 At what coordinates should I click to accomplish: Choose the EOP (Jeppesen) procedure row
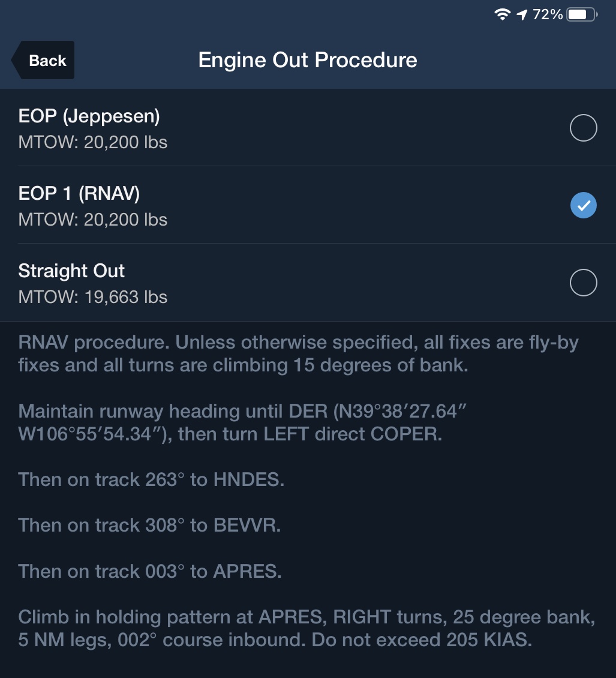pos(308,128)
